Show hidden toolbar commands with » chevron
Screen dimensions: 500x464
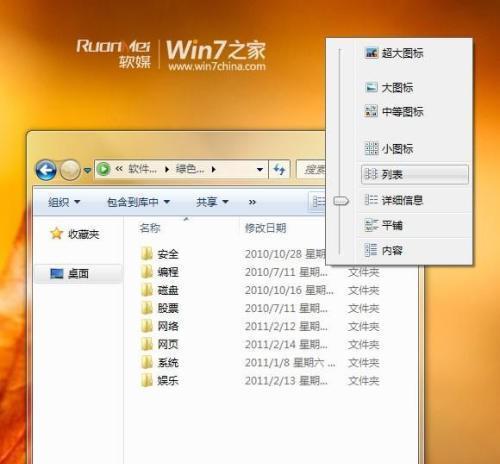(252, 202)
